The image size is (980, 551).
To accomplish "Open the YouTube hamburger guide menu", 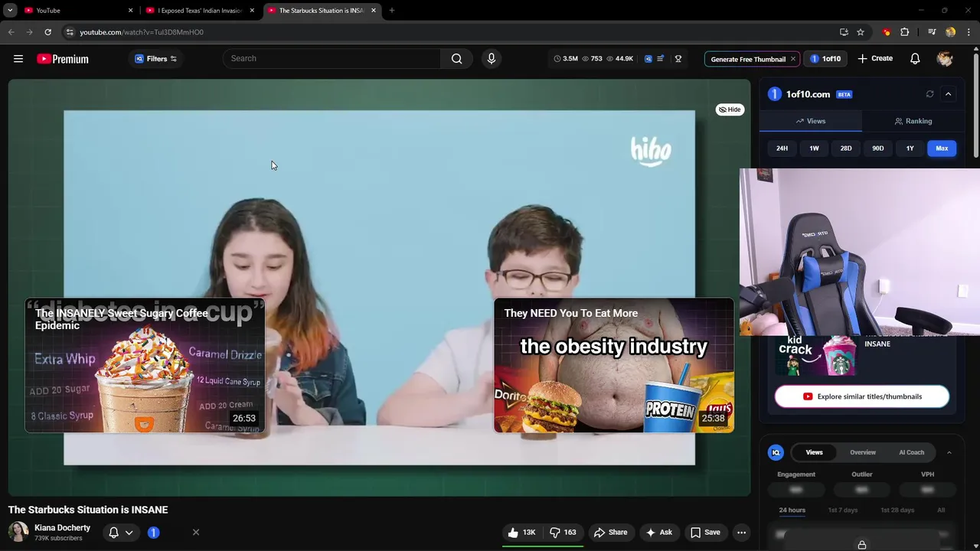I will point(18,59).
